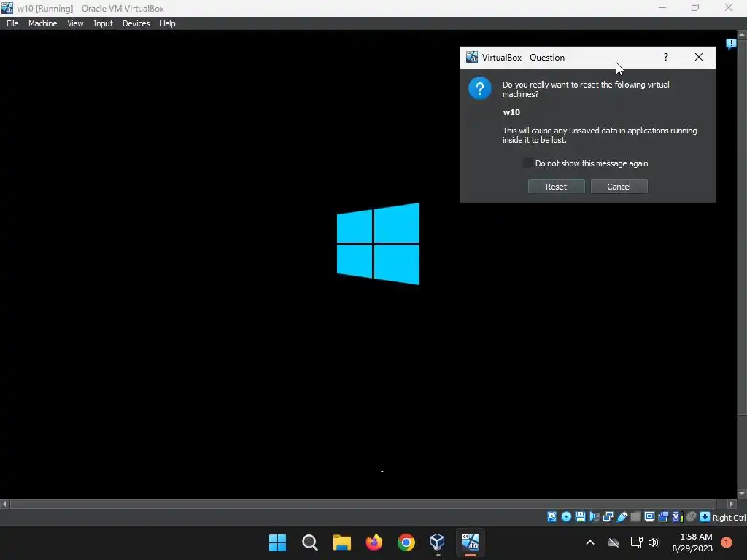Viewport: 747px width, 560px height.
Task: Click the grayed shared folders status icon
Action: point(635,517)
